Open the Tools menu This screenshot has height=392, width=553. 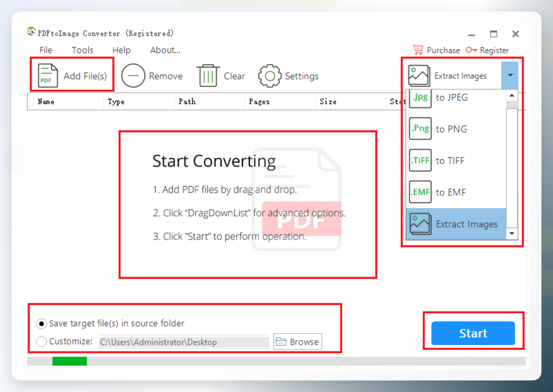(x=83, y=50)
